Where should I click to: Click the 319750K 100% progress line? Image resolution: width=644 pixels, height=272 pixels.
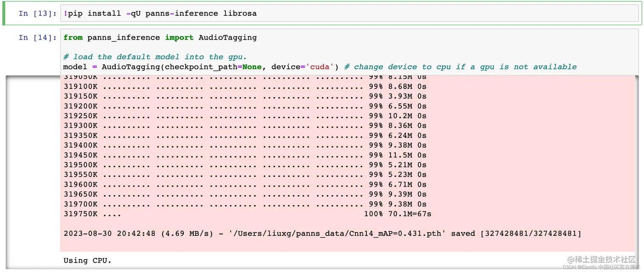tap(247, 214)
